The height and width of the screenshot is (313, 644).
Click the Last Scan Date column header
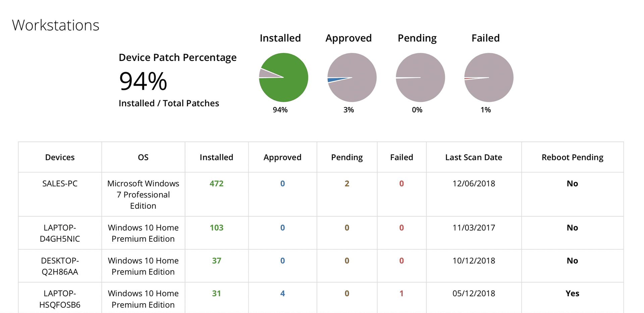[x=474, y=157]
